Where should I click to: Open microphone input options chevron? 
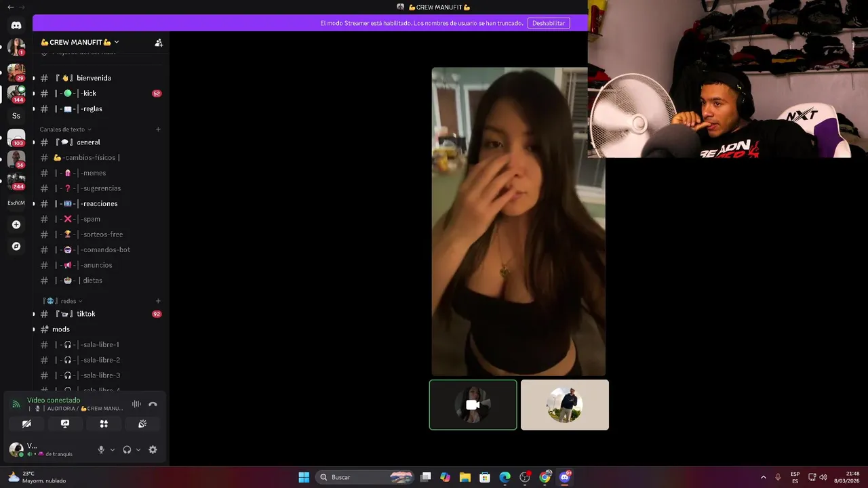tap(113, 449)
